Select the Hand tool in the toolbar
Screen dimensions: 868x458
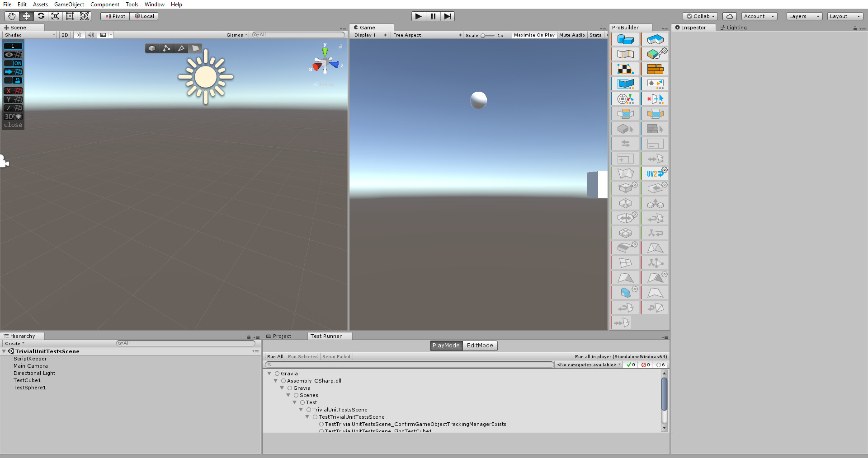pos(12,16)
